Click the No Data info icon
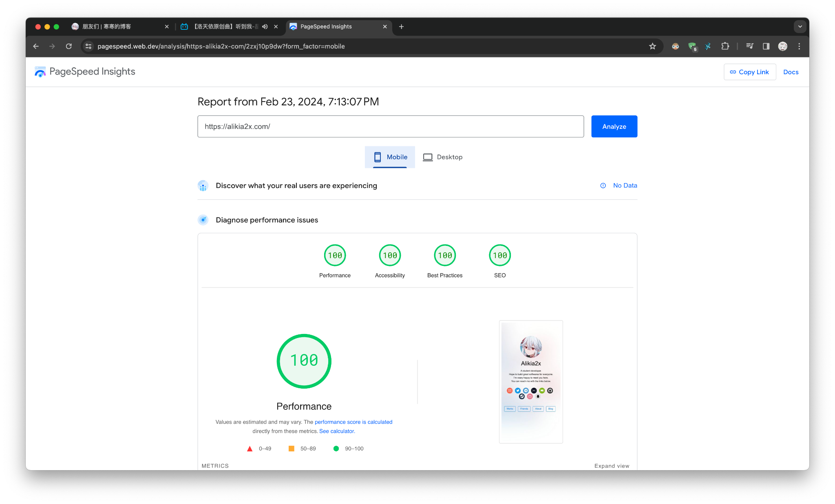Viewport: 835px width, 504px height. coord(603,186)
